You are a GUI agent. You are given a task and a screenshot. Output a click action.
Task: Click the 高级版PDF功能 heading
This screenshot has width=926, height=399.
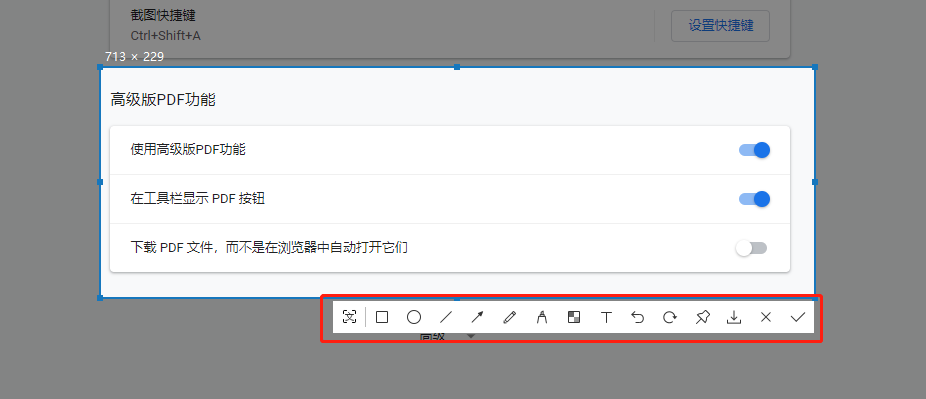coord(163,100)
